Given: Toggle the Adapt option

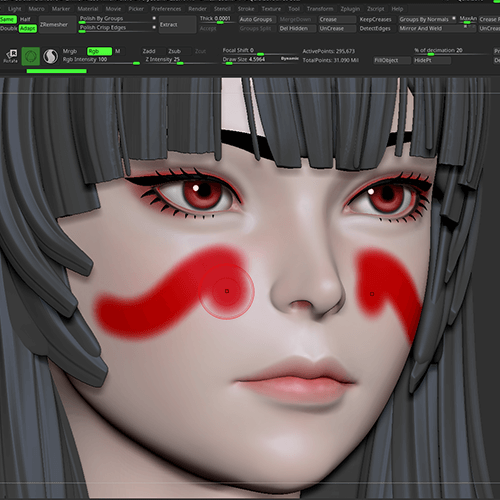Looking at the screenshot, I should [28, 29].
